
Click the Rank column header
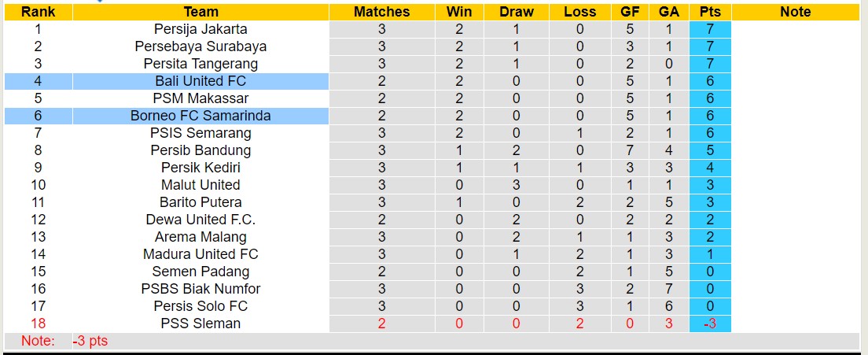(38, 12)
